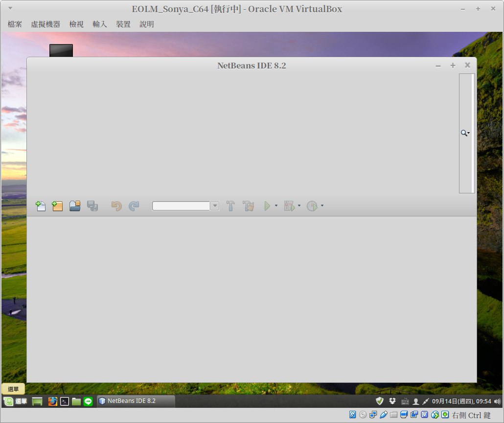Close the NetBeans IDE 8.2 window

tap(468, 65)
